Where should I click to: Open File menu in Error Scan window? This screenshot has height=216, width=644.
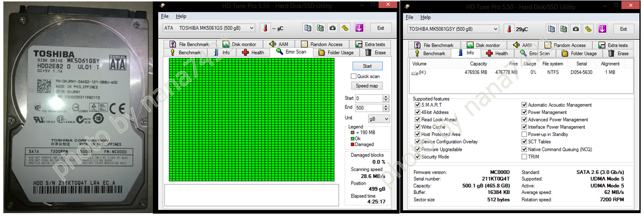(165, 16)
